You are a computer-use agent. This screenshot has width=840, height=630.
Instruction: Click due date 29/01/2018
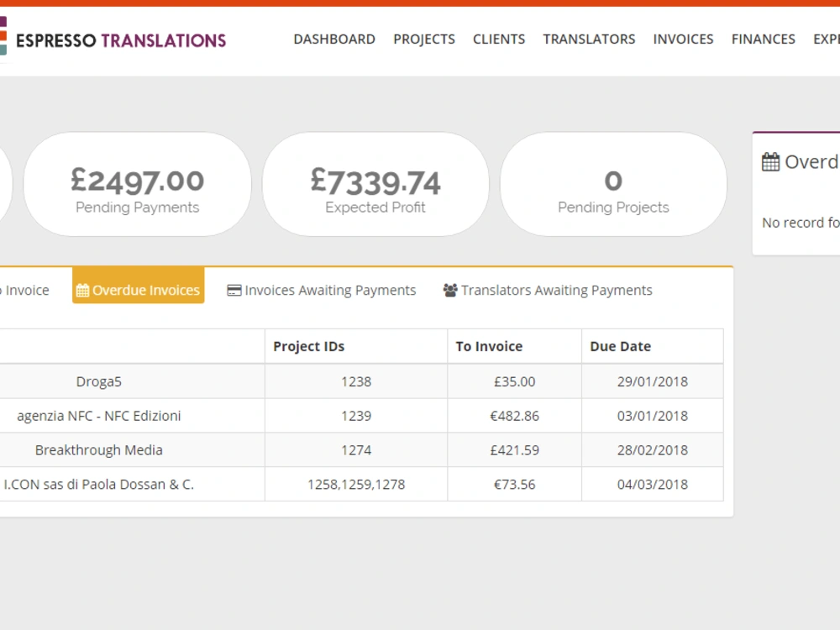point(653,381)
